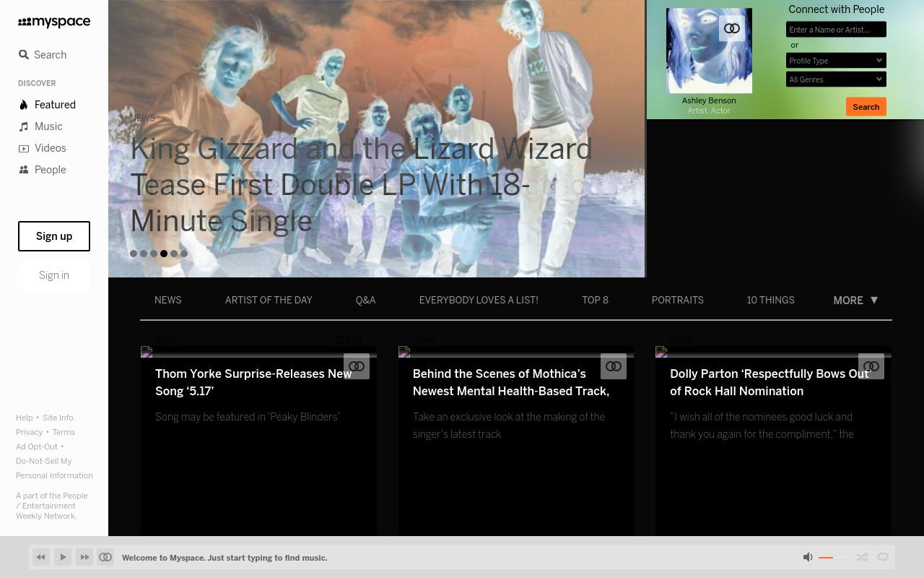Select second carousel dot
The width and height of the screenshot is (924, 578).
point(144,254)
